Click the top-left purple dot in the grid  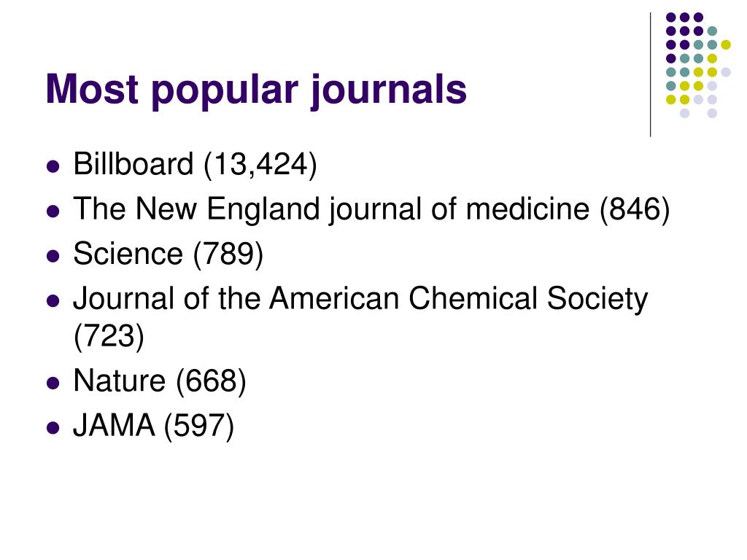(671, 17)
